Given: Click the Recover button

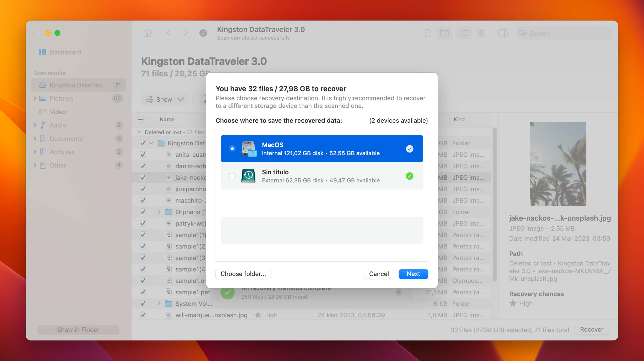Looking at the screenshot, I should pyautogui.click(x=591, y=329).
